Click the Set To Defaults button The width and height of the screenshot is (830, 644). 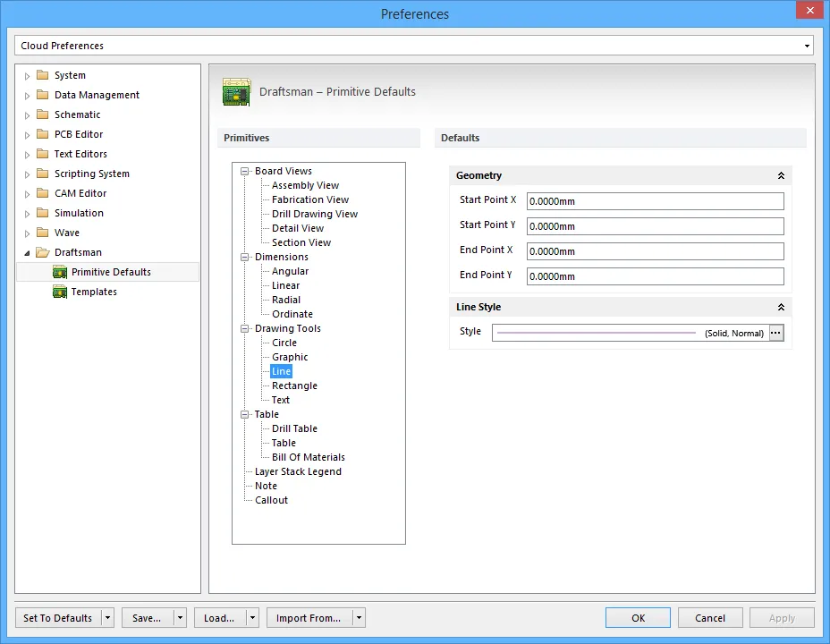tap(58, 617)
